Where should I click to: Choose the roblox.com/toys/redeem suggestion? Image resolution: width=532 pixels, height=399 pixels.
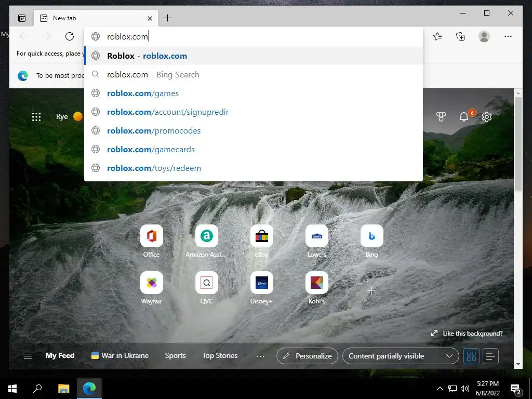(254, 168)
